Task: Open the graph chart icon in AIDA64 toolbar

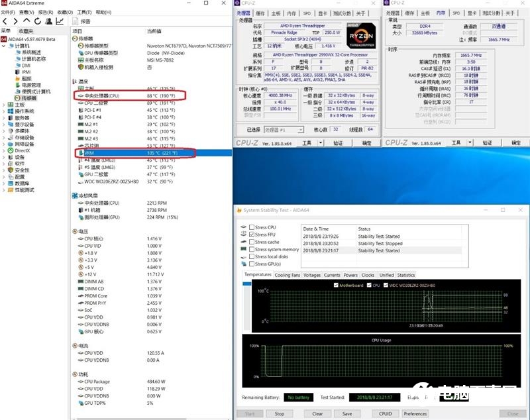Action: 60,21
